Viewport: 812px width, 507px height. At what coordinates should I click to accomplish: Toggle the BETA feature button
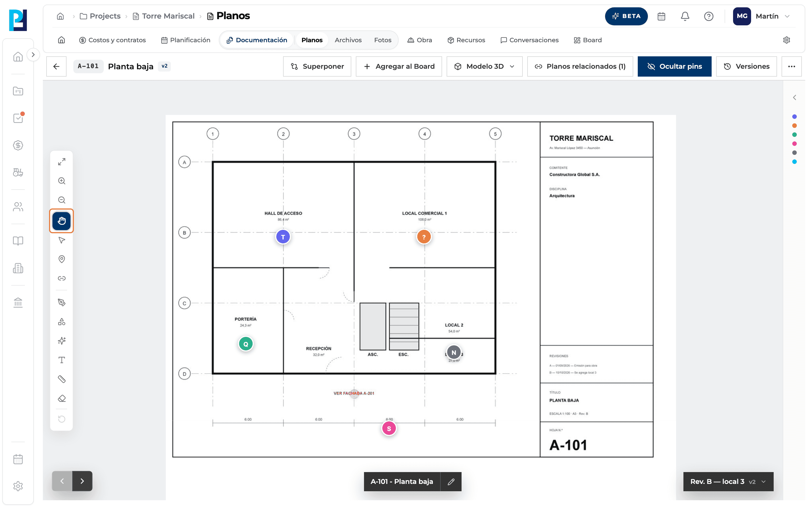[626, 16]
